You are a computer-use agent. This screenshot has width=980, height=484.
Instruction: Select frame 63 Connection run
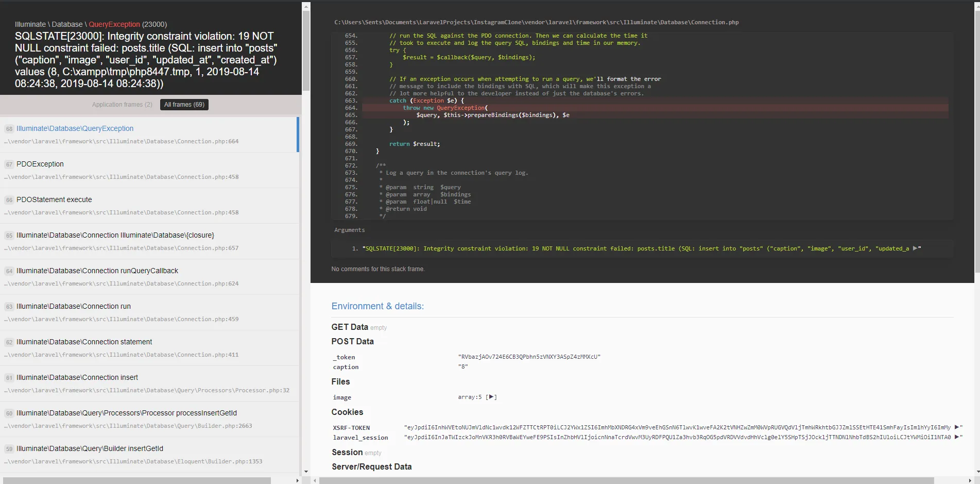pyautogui.click(x=149, y=312)
